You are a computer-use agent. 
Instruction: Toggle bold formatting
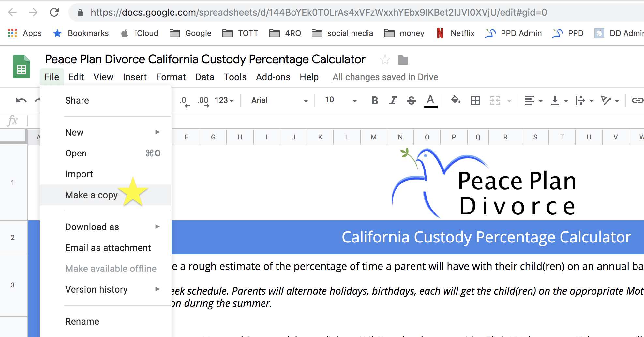(375, 100)
